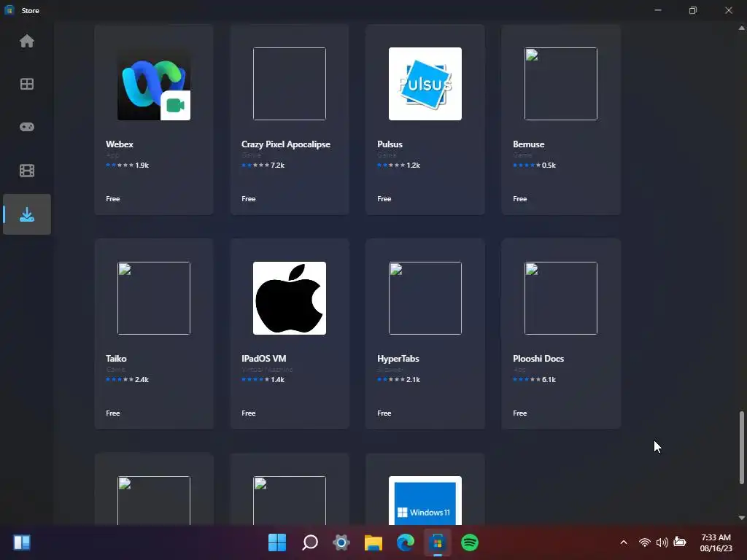The width and height of the screenshot is (747, 560).
Task: Open the Crazy Pixel Apocalipse title
Action: (x=285, y=144)
